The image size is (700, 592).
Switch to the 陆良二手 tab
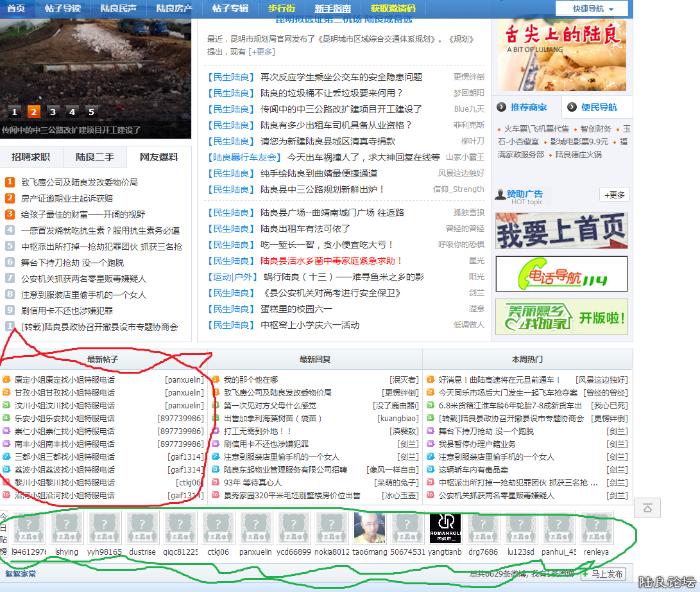tap(94, 157)
